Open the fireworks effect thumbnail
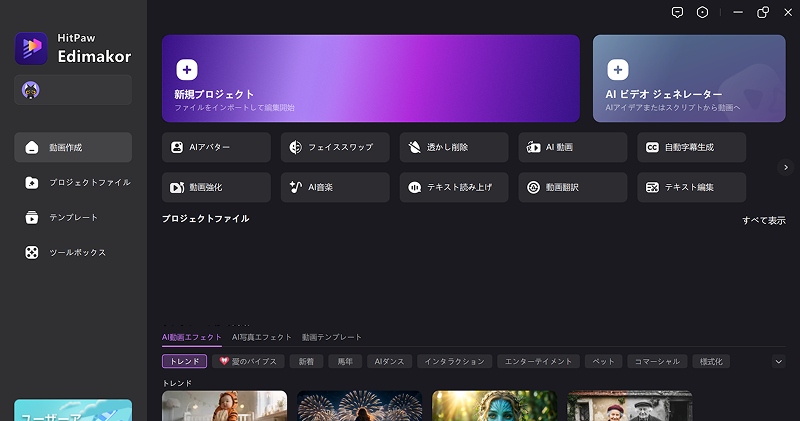Screen dimensions: 800x421 tap(360, 406)
